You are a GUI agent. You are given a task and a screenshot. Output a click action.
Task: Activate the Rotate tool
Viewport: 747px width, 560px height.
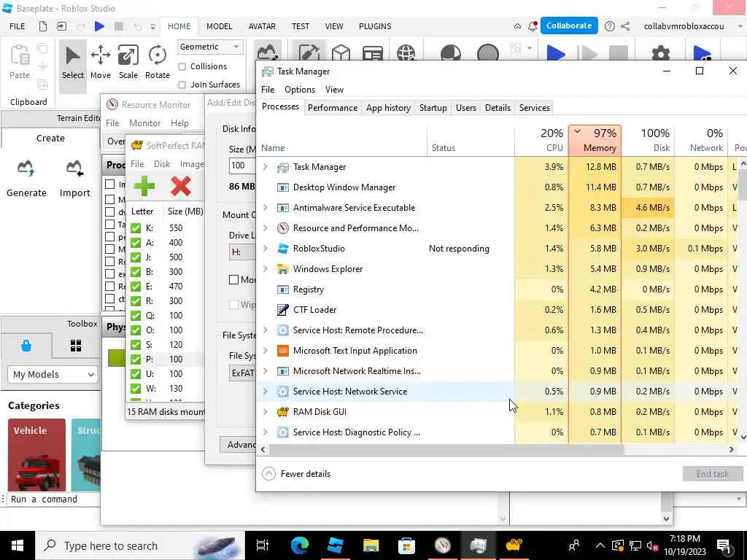point(158,63)
